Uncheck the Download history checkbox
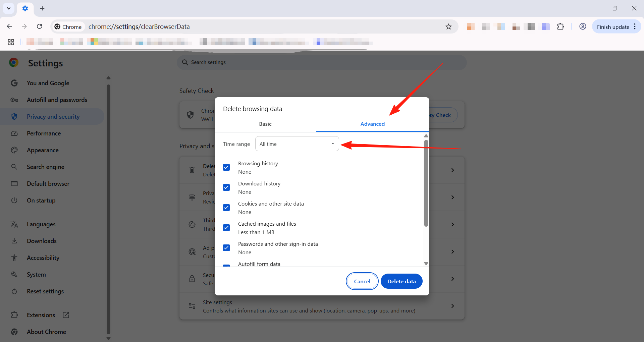The image size is (644, 342). pyautogui.click(x=226, y=187)
